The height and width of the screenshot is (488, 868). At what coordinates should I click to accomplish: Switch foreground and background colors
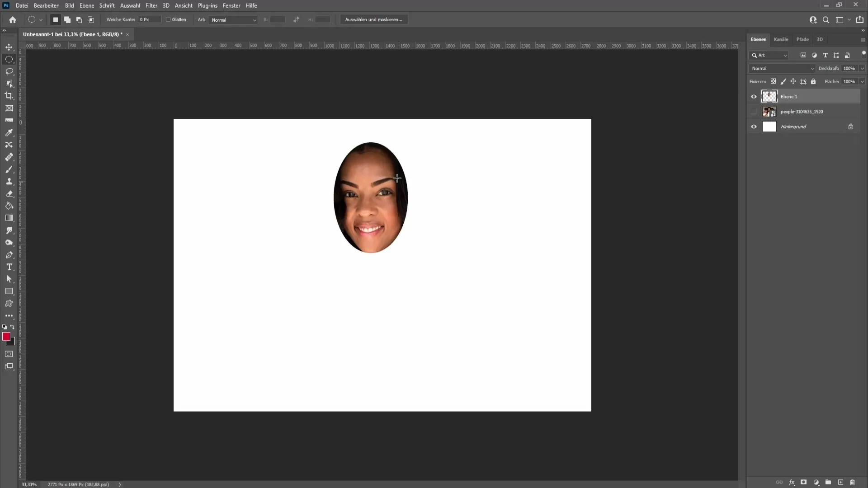(x=13, y=327)
